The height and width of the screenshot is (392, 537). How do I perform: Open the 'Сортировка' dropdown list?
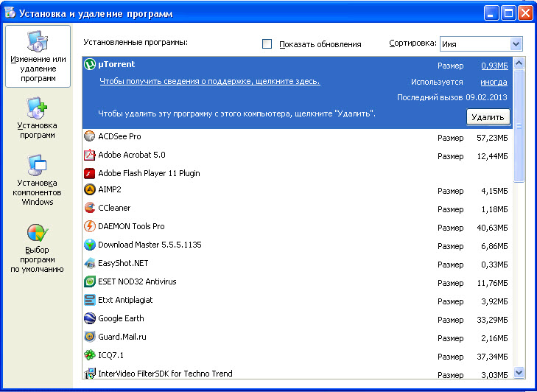pos(516,44)
